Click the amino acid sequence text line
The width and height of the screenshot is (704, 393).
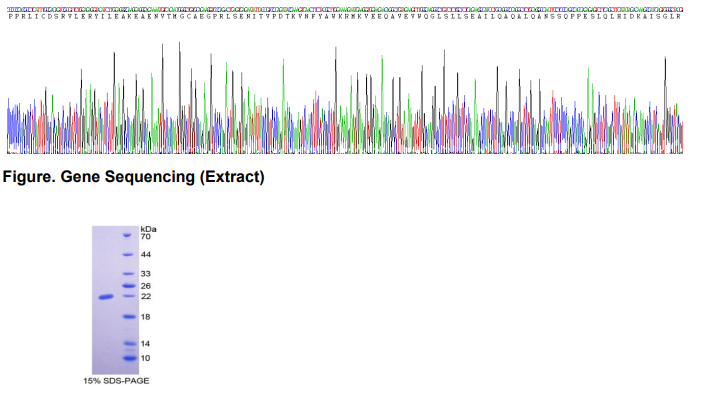[345, 17]
